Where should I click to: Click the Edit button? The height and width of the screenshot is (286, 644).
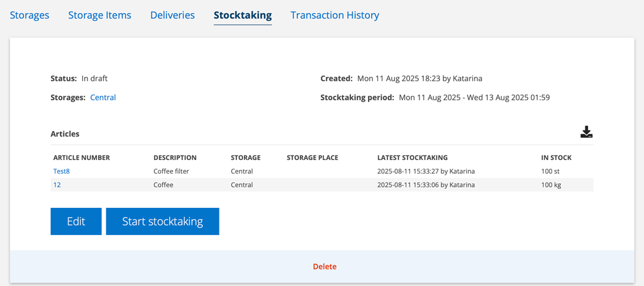[x=76, y=221]
